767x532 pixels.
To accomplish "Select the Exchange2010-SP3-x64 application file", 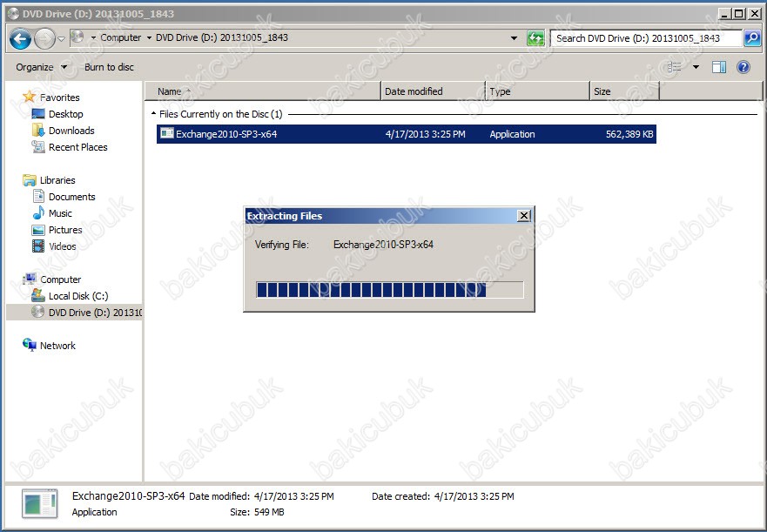I will pos(406,134).
